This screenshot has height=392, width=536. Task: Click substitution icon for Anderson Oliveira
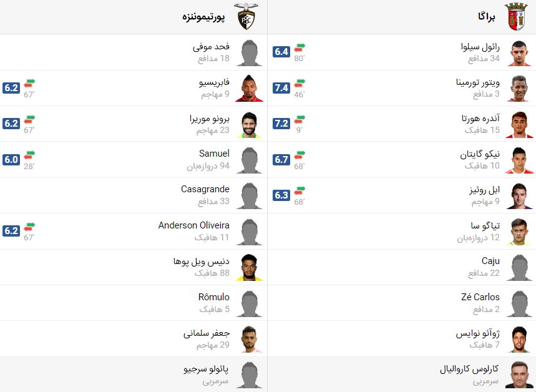(x=29, y=227)
